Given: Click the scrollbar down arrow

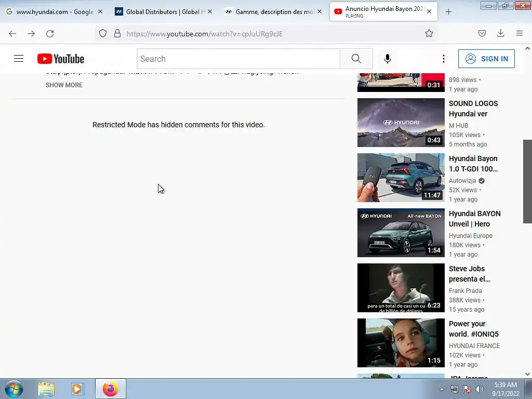Looking at the screenshot, I should (x=527, y=374).
